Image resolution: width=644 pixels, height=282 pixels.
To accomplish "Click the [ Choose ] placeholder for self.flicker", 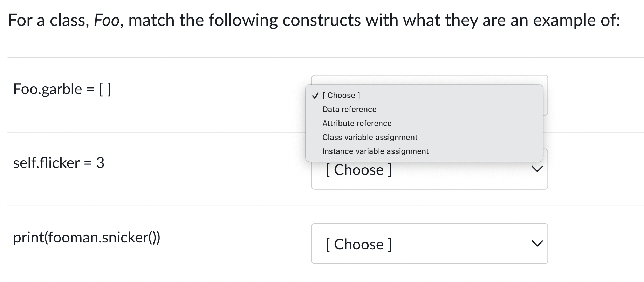I will tap(358, 170).
